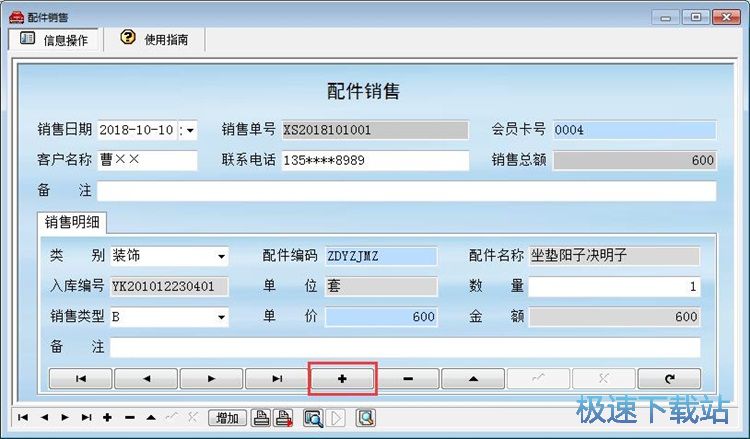Click the 配件编码 field showing ZDYZJMZ
750x439 pixels.
point(381,256)
